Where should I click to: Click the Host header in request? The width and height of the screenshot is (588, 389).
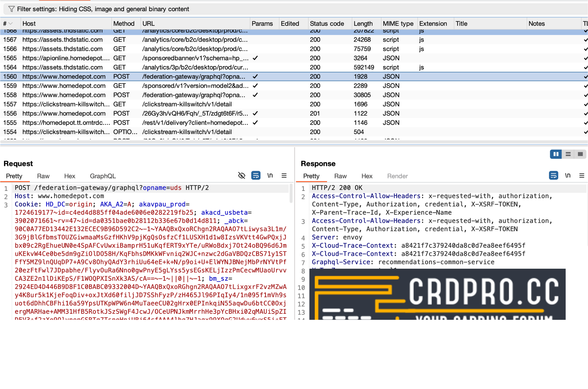(x=59, y=196)
